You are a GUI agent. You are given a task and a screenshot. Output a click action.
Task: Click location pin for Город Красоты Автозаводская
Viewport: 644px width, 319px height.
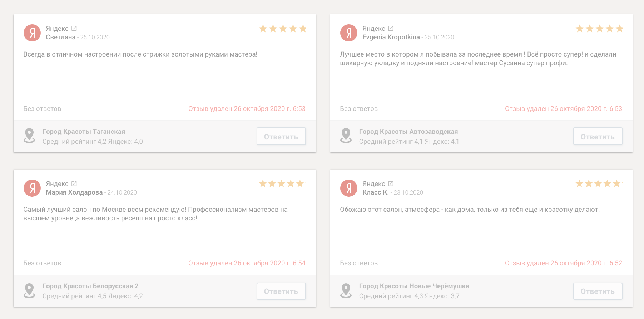346,136
